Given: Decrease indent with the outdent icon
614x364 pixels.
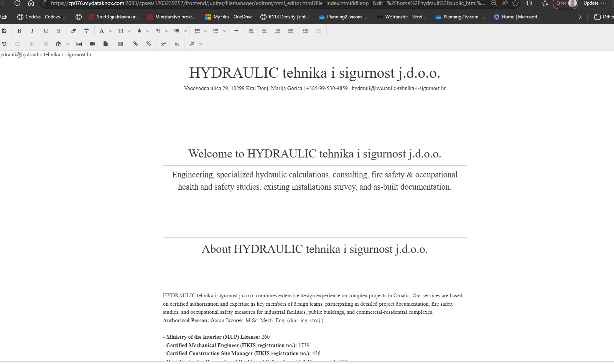Looking at the screenshot, I should 319,31.
